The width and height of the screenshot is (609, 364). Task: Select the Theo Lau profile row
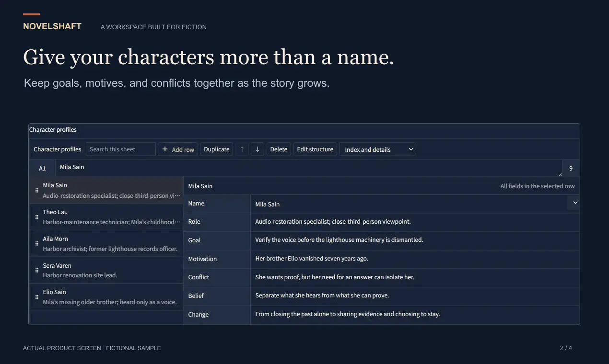click(x=106, y=217)
